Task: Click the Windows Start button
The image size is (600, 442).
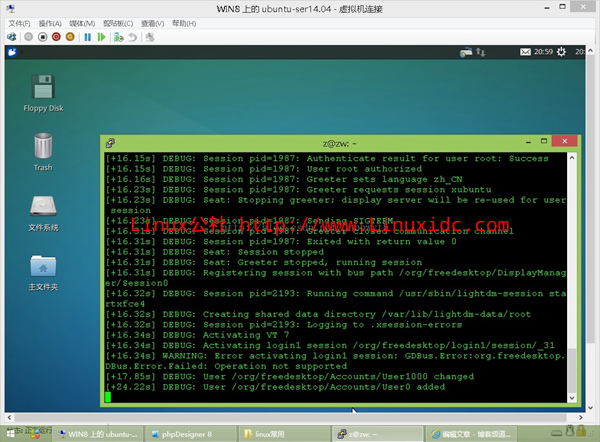Action: 10,434
